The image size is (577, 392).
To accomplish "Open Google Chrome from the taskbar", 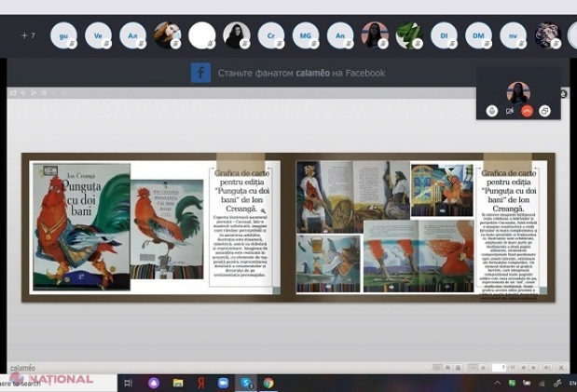I will pyautogui.click(x=268, y=384).
